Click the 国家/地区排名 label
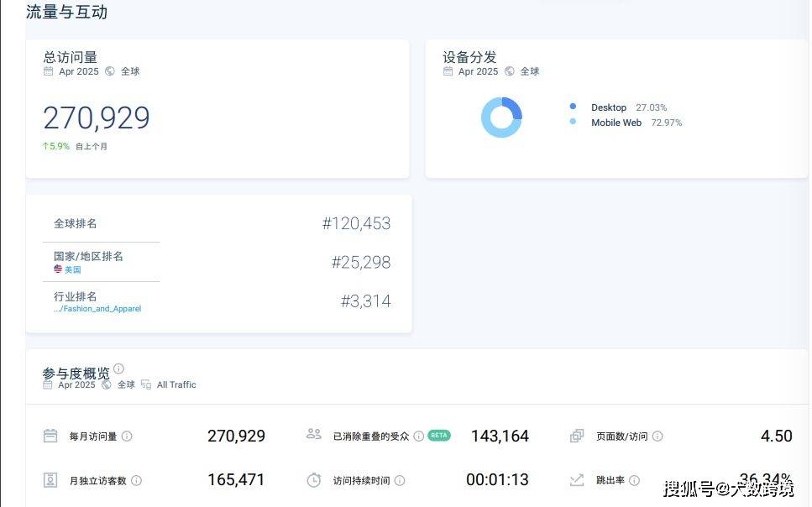Viewport: 812px width, 507px height. [x=88, y=256]
